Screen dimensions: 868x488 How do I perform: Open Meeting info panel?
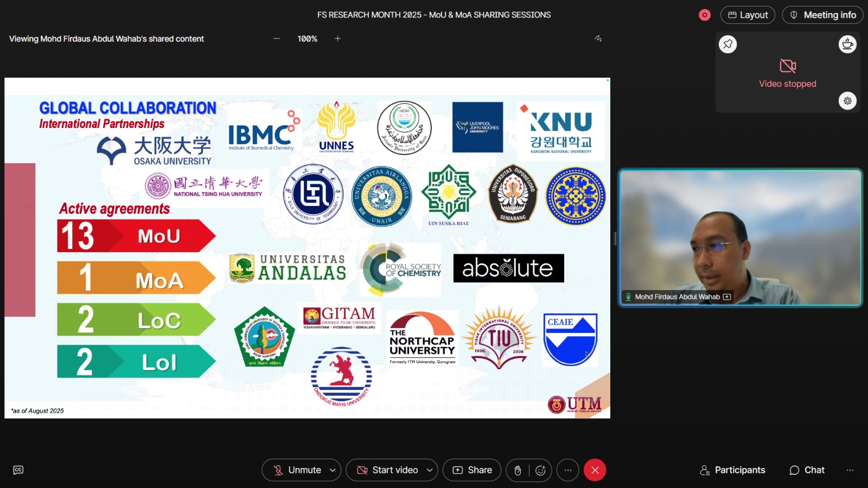click(x=822, y=15)
